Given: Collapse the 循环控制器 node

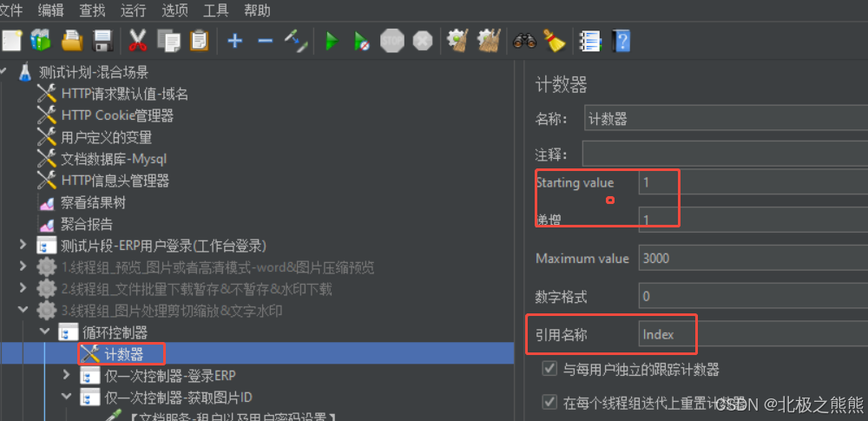Looking at the screenshot, I should [44, 332].
